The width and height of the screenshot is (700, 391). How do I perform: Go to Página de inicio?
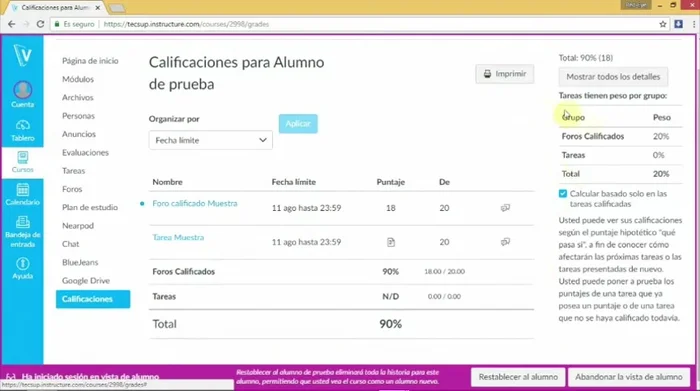click(x=90, y=61)
